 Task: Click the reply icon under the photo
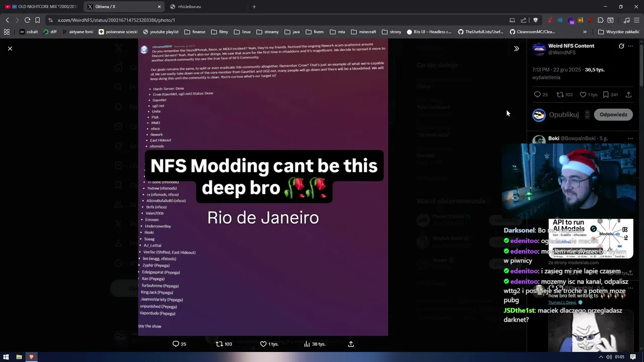(176, 344)
